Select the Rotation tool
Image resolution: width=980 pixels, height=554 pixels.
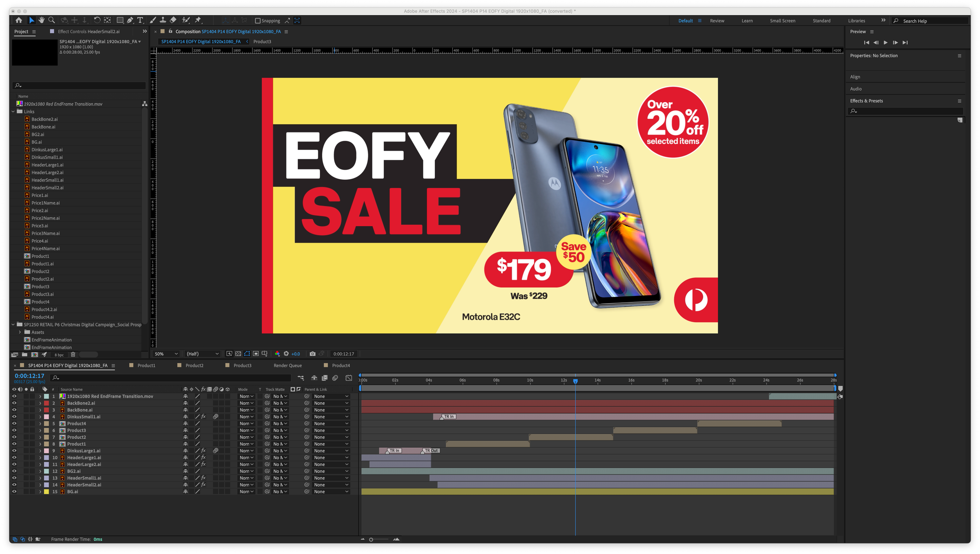coord(97,20)
